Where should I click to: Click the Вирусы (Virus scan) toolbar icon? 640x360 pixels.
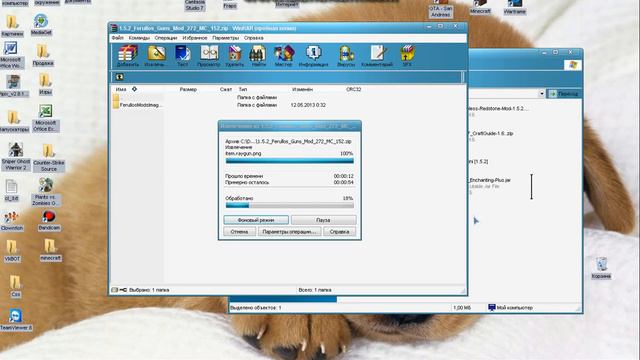[346, 56]
